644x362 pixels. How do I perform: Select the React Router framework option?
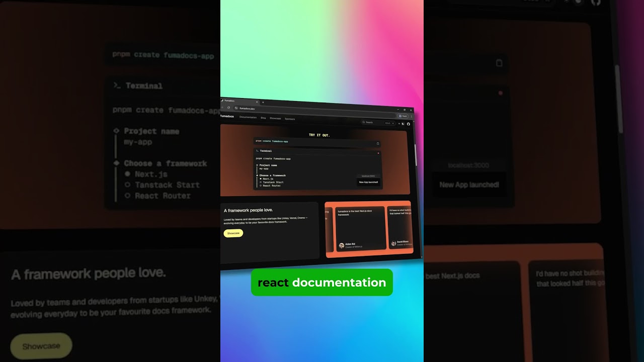(270, 186)
